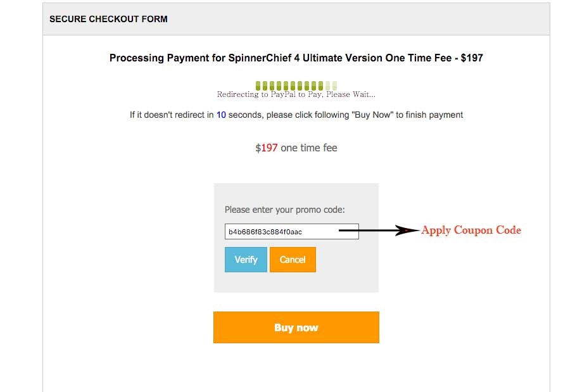
Task: Click the promo code b4b686f83c884f0aac text
Action: (265, 232)
